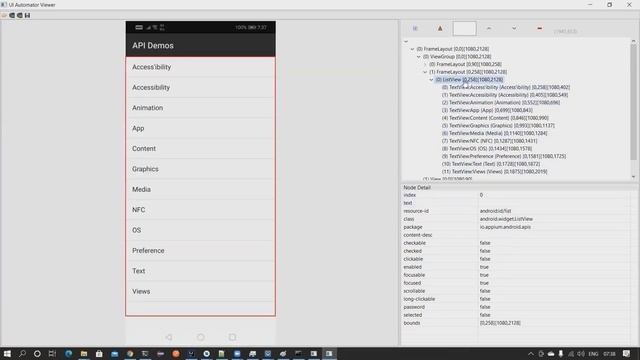Select TextView Content tree node

(495, 118)
